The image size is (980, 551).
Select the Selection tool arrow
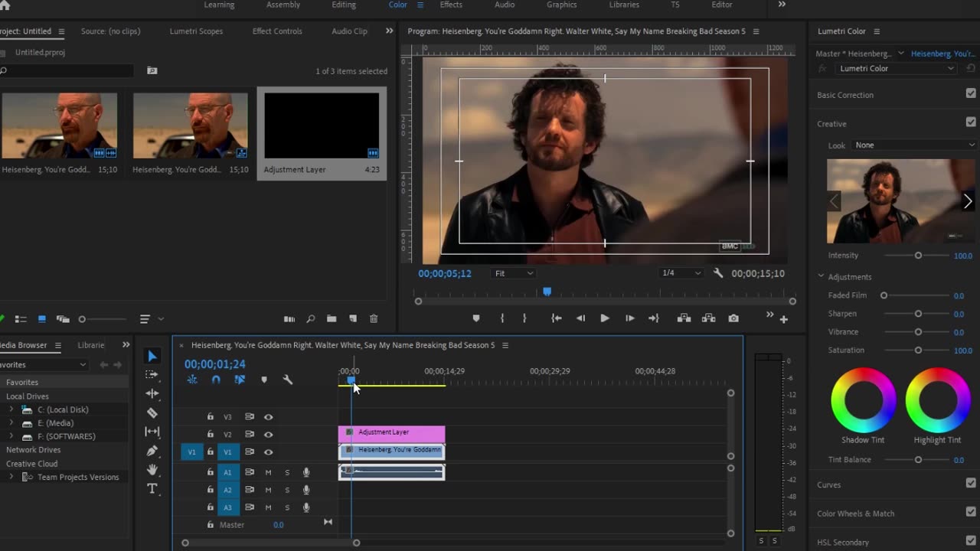152,357
